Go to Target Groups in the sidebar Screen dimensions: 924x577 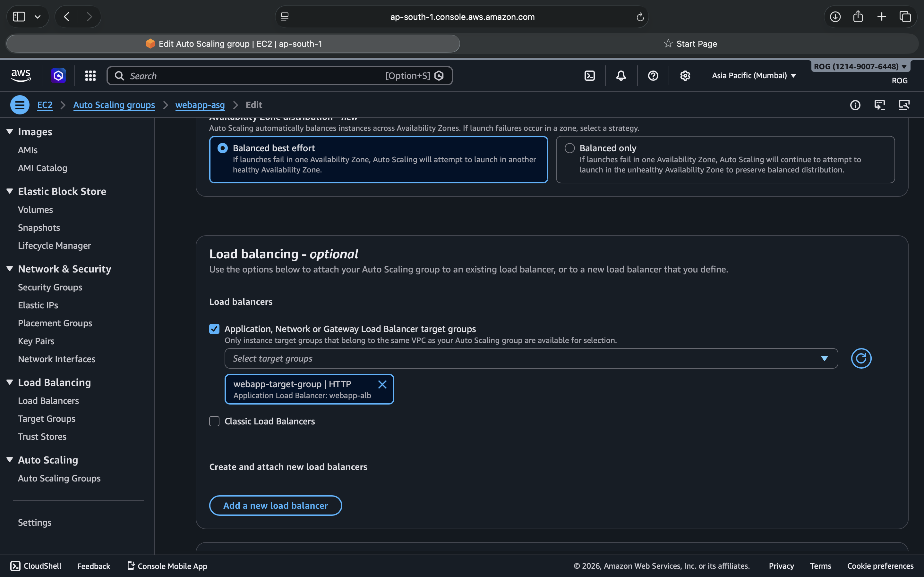[47, 419]
